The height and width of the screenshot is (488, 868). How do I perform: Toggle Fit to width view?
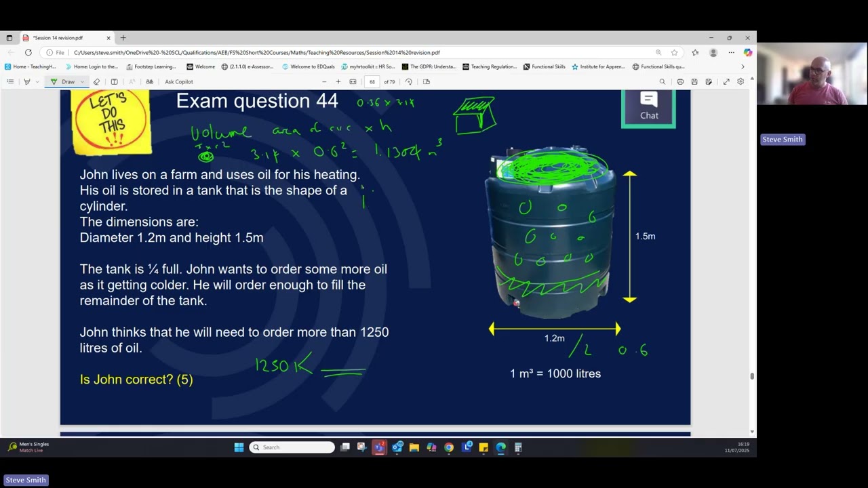click(x=353, y=81)
